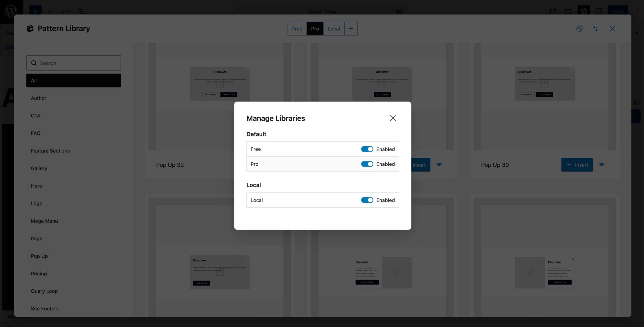Click the view page external link icon

tap(553, 12)
